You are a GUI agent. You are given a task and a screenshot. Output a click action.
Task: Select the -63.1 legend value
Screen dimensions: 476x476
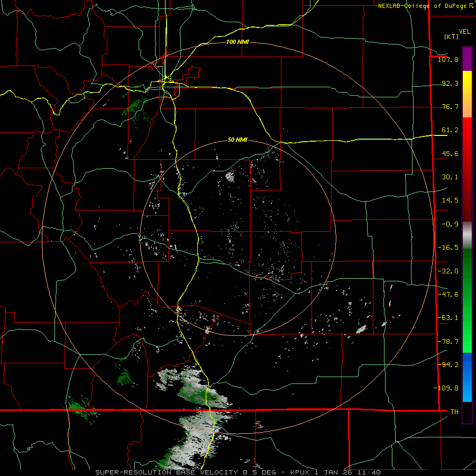[448, 318]
